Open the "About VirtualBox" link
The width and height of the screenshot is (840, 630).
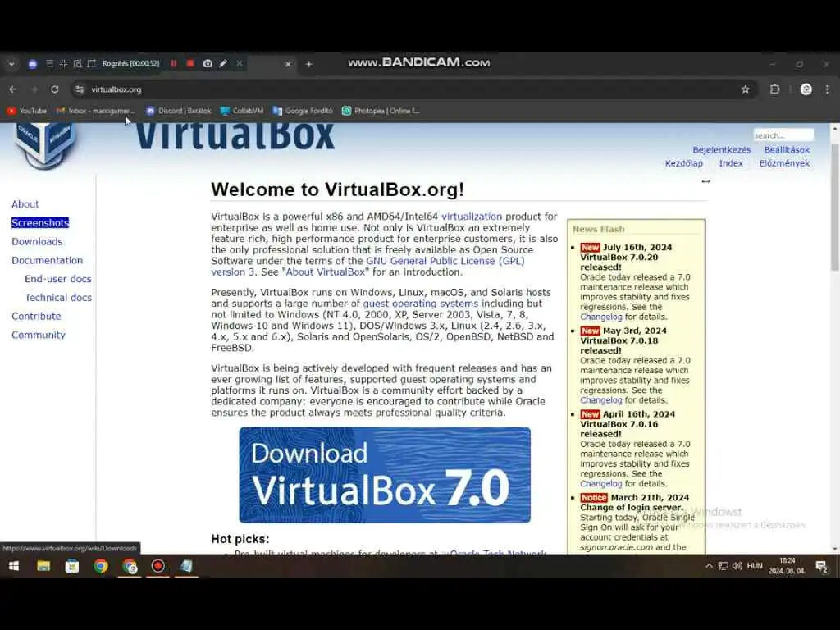(326, 272)
